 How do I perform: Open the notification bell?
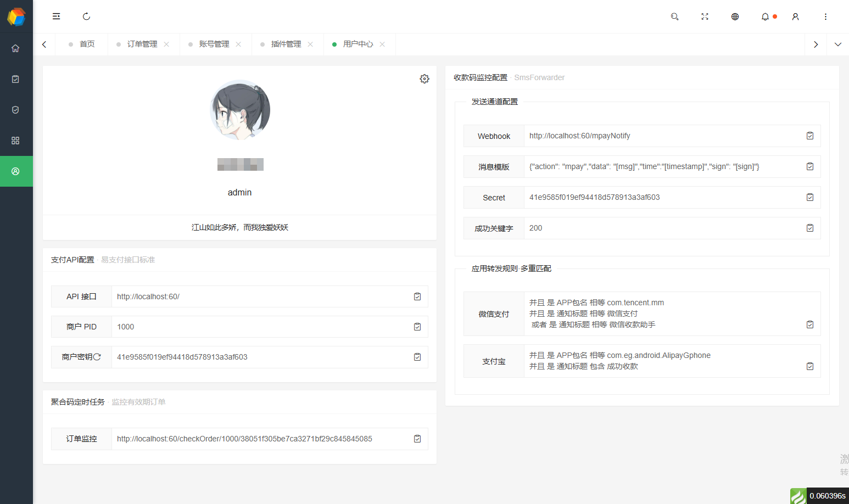click(x=765, y=16)
